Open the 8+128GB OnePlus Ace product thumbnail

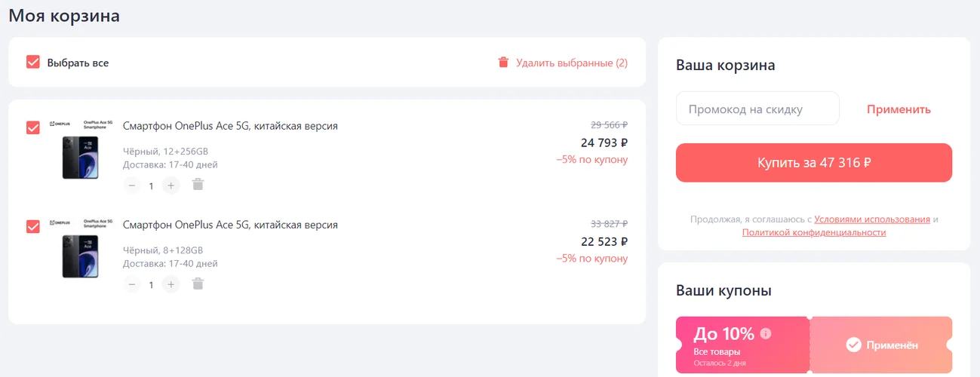(81, 248)
